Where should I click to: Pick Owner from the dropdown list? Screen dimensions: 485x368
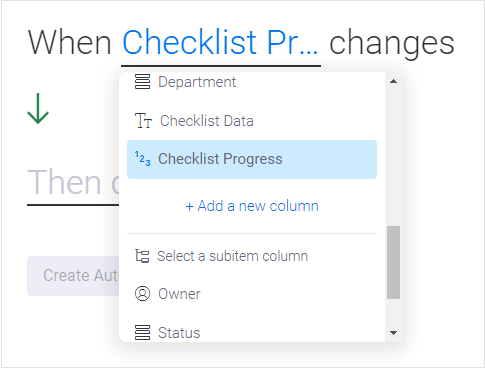pos(252,294)
